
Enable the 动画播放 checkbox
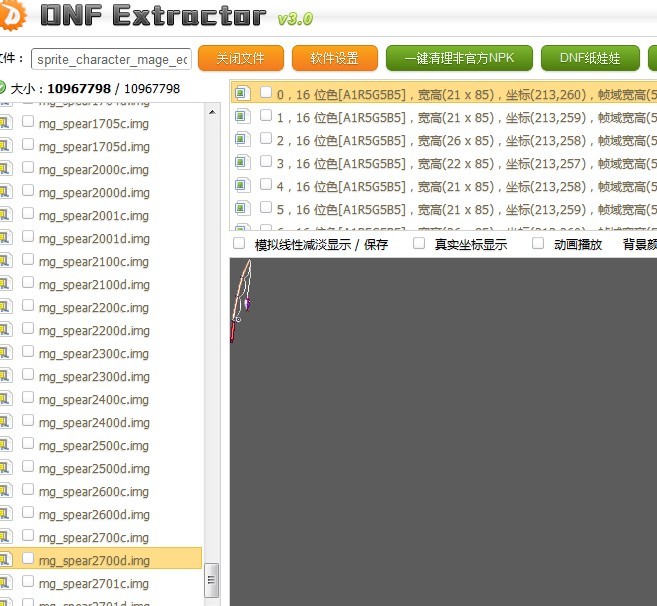click(538, 243)
